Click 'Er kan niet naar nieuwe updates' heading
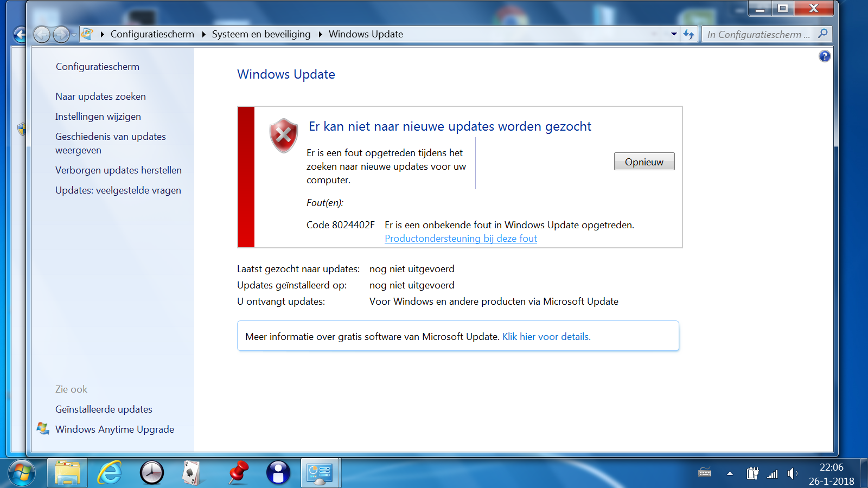Screen dimensions: 868x488 pyautogui.click(x=450, y=126)
